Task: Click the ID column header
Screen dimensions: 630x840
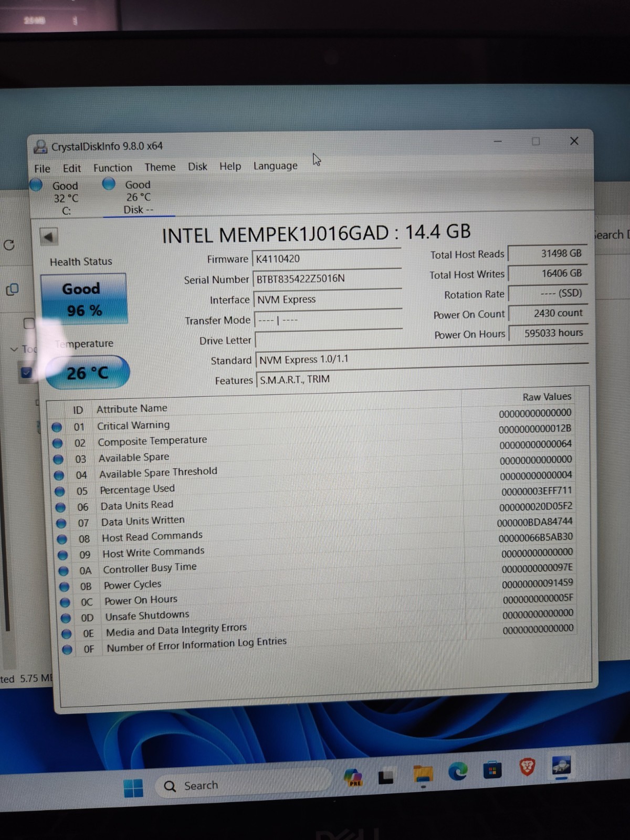Action: coord(78,409)
